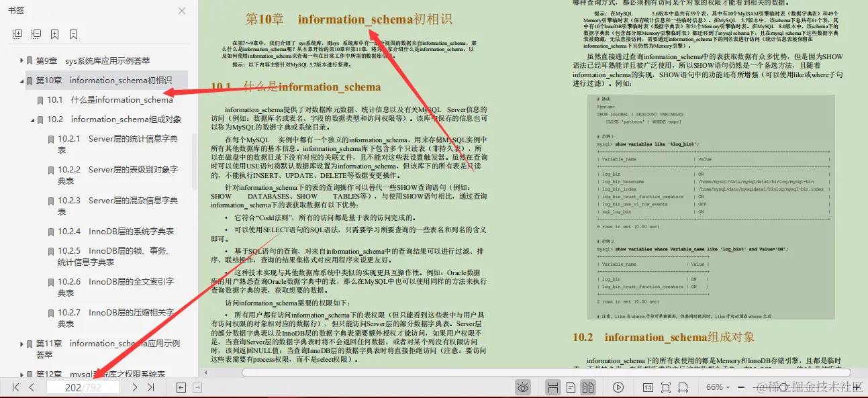
Task: Open bookmark 10.2.6 InnoDB层的全文索引字典表
Action: point(115,287)
